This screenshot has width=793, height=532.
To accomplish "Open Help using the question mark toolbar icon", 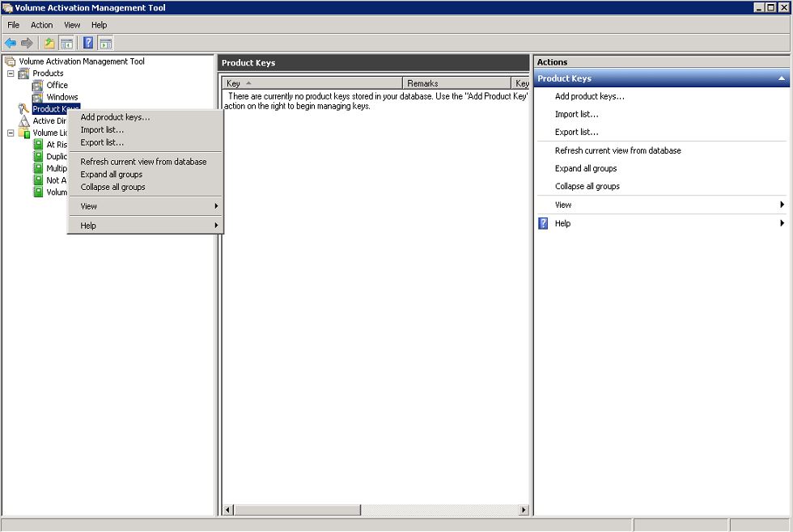I will [x=87, y=42].
